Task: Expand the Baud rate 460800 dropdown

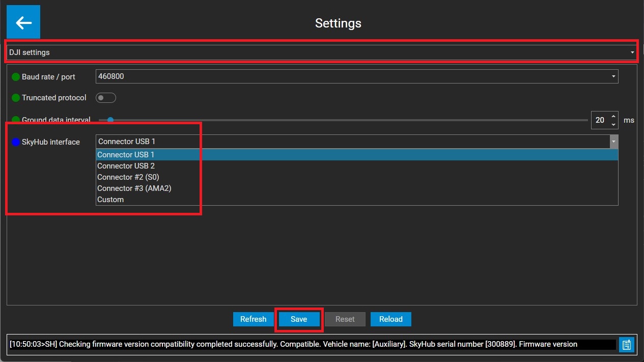Action: pyautogui.click(x=357, y=77)
